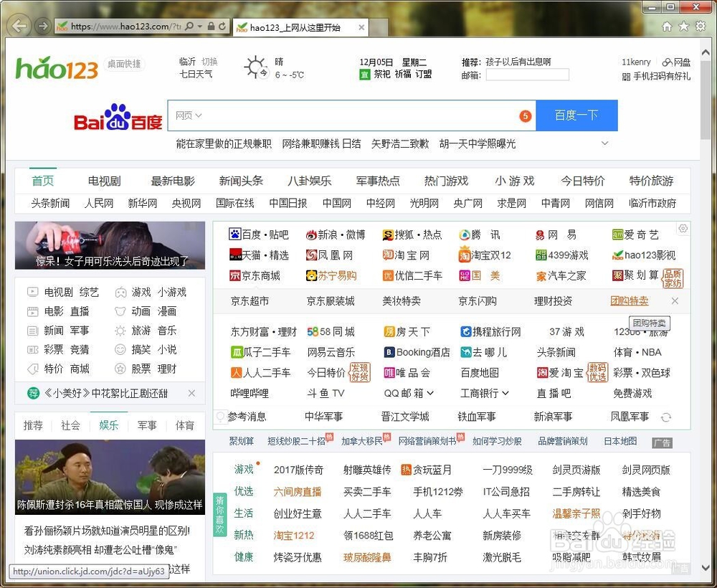Image resolution: width=717 pixels, height=588 pixels.
Task: Open 百度·贴吧 site link
Action: [259, 235]
